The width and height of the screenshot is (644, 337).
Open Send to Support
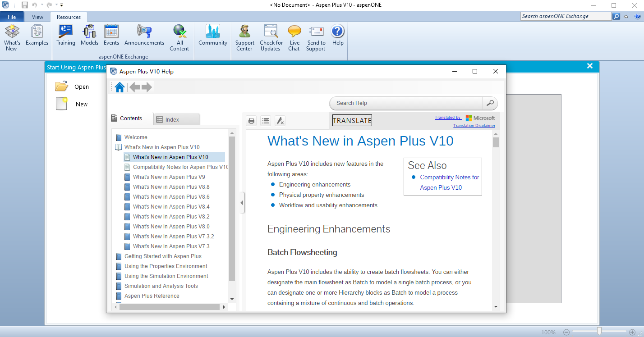point(316,35)
